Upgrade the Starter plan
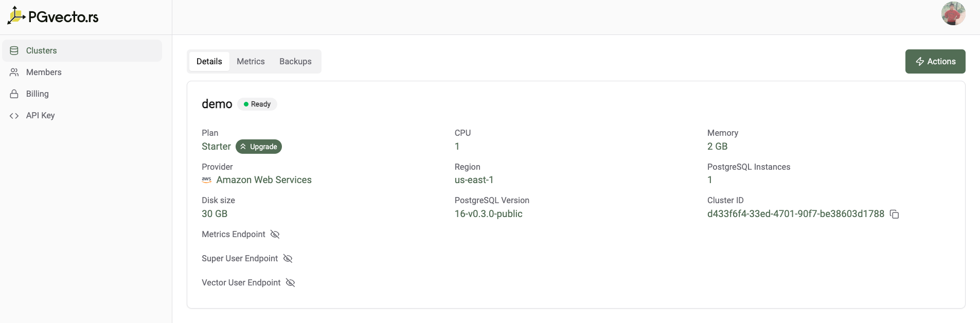The width and height of the screenshot is (980, 323). [259, 147]
